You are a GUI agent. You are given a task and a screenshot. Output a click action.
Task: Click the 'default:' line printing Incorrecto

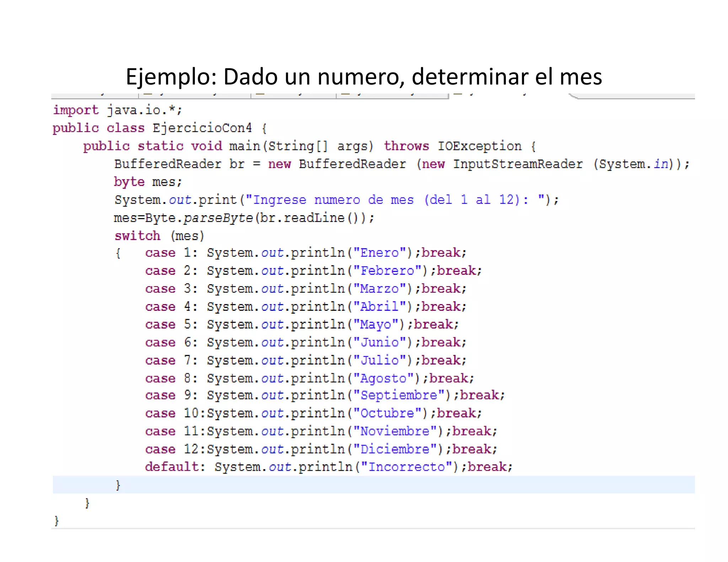[329, 467]
